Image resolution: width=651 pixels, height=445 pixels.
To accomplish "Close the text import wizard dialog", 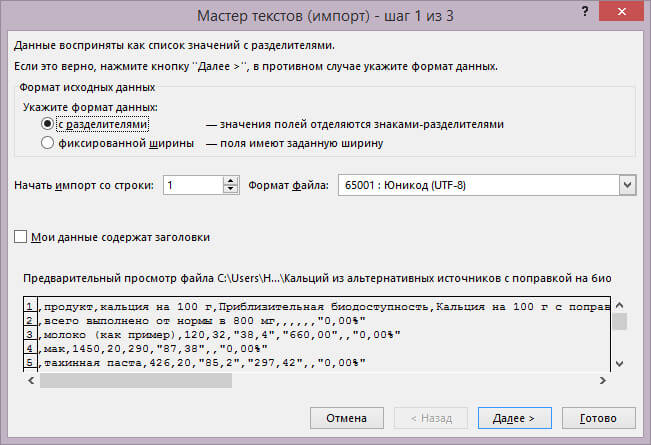I will pyautogui.click(x=626, y=11).
